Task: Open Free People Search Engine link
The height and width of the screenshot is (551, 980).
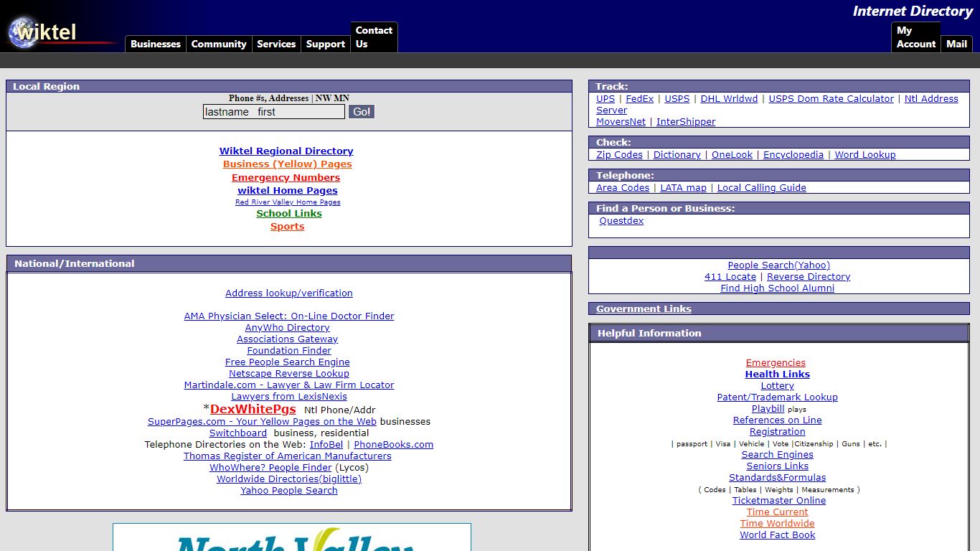Action: pyautogui.click(x=288, y=362)
